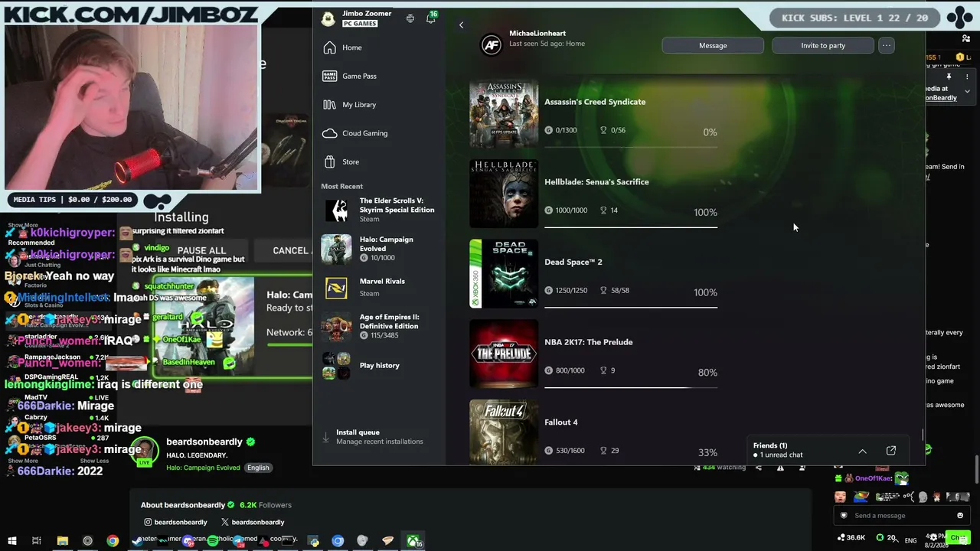Select Halo: Campaign Evolved in Most Recent
Screen dimensions: 980x551
(x=379, y=249)
